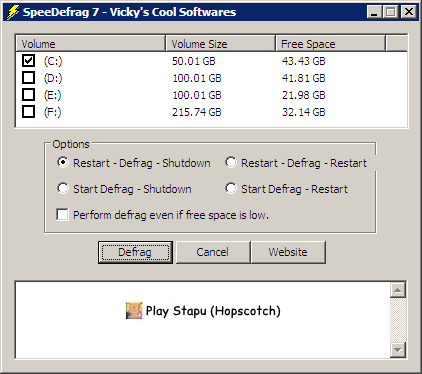
Task: Click the Cancel button
Action: (x=213, y=252)
